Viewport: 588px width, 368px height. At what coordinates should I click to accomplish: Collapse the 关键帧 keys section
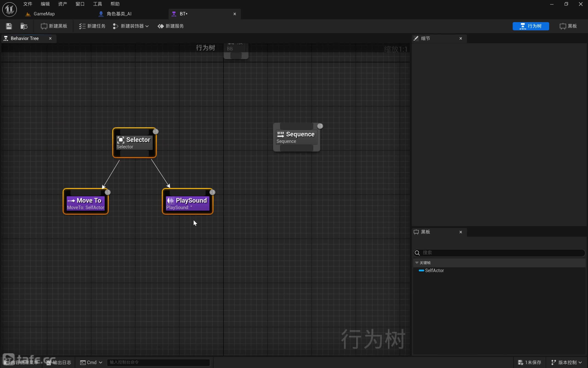[x=417, y=263]
